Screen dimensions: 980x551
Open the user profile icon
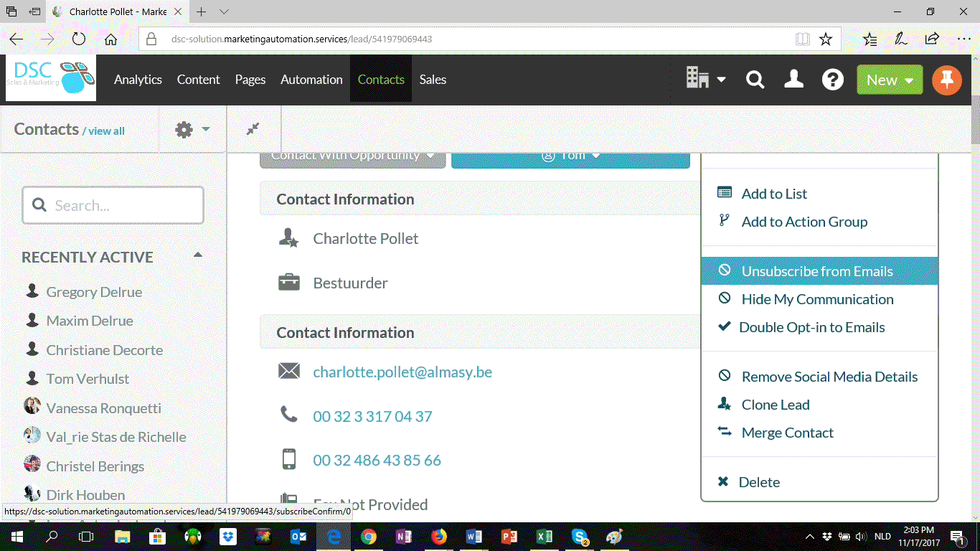coord(793,80)
